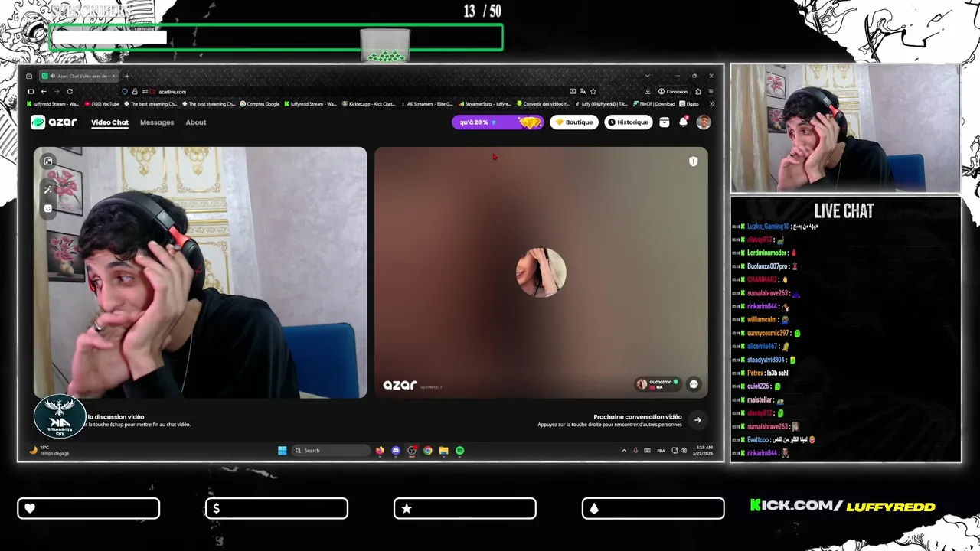Click williamcalm username in live chat
The width and height of the screenshot is (980, 551).
point(763,320)
